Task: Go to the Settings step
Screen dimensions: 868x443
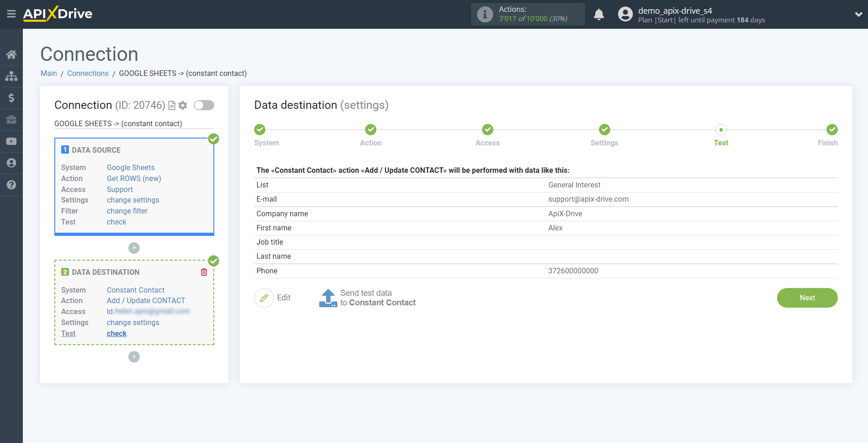Action: 604,130
